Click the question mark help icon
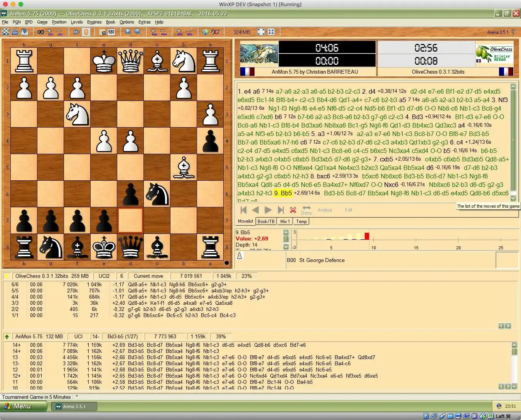521x420 pixels. tap(513, 32)
